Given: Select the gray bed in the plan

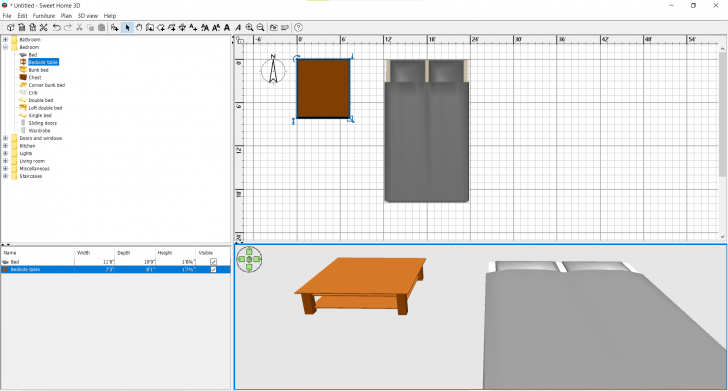Looking at the screenshot, I should pos(426,130).
